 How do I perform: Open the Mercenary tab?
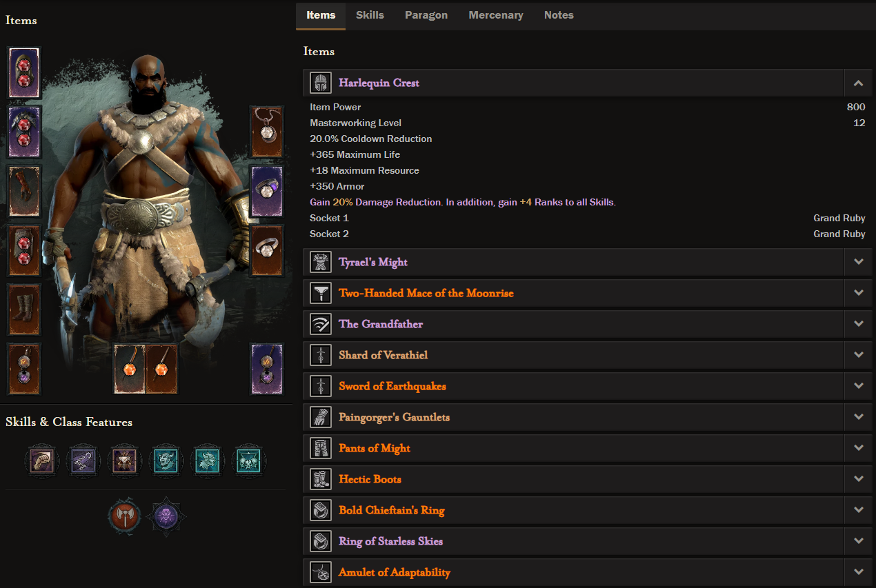(x=496, y=15)
